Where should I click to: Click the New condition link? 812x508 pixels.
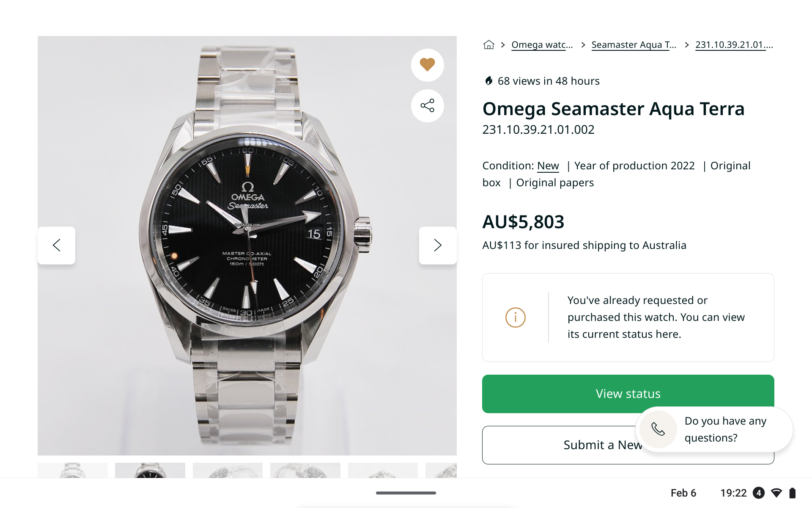(548, 166)
